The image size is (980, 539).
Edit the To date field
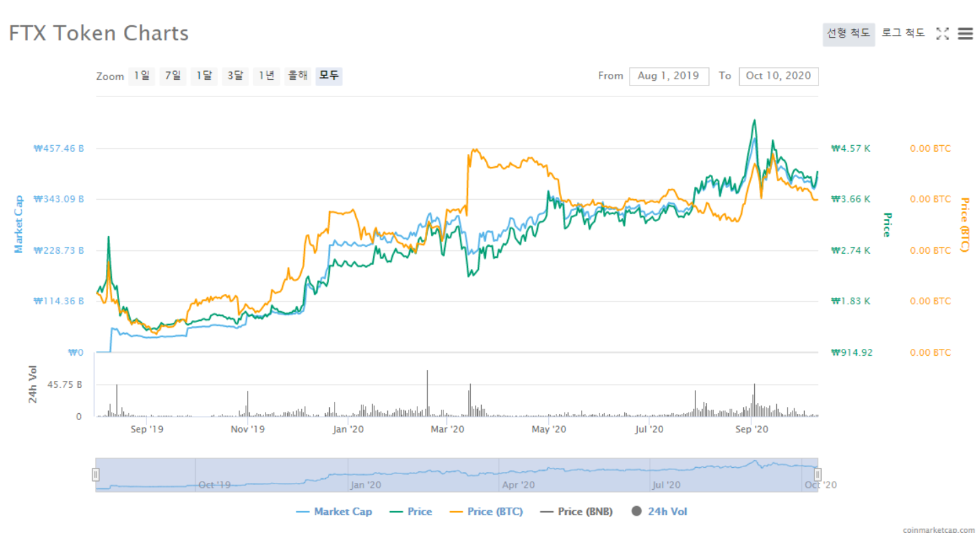[x=778, y=76]
